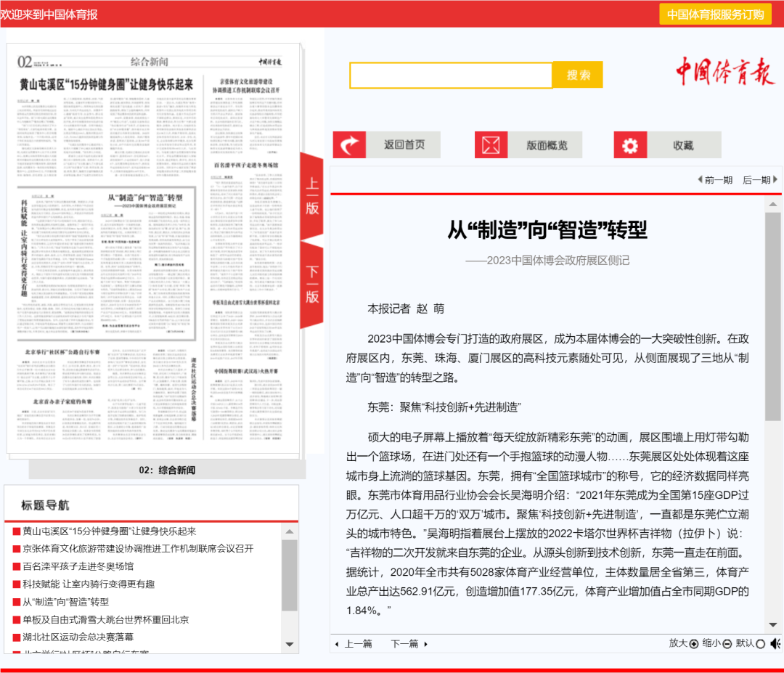The image size is (784, 673).
Task: Click the 中国体育报服务订购 subscription button
Action: (715, 15)
